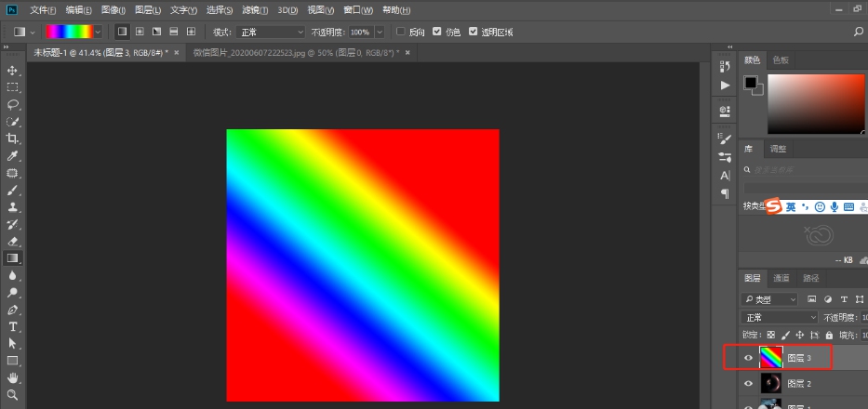Image resolution: width=868 pixels, height=409 pixels.
Task: Open the 模式 blend mode dropdown
Action: 272,32
